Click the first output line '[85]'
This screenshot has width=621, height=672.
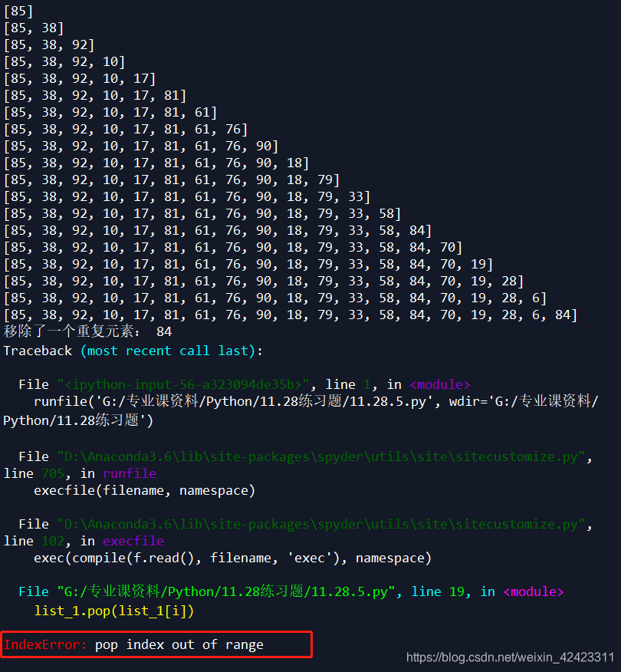click(x=18, y=12)
